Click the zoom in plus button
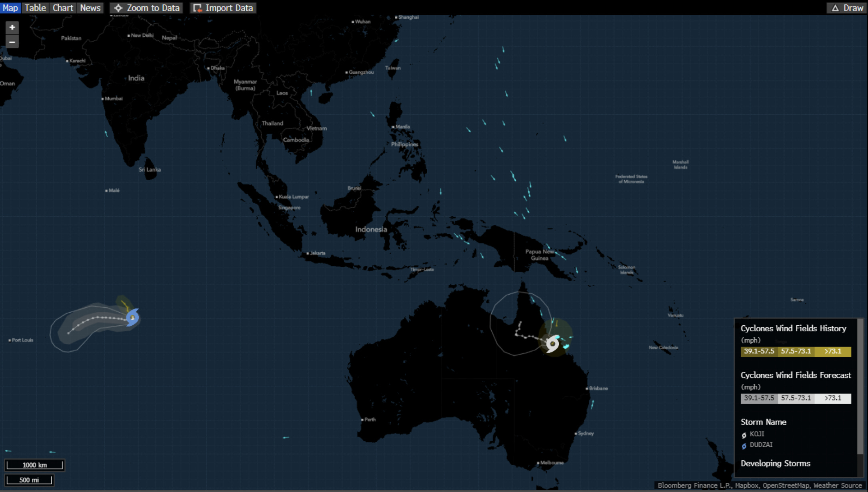 click(12, 27)
